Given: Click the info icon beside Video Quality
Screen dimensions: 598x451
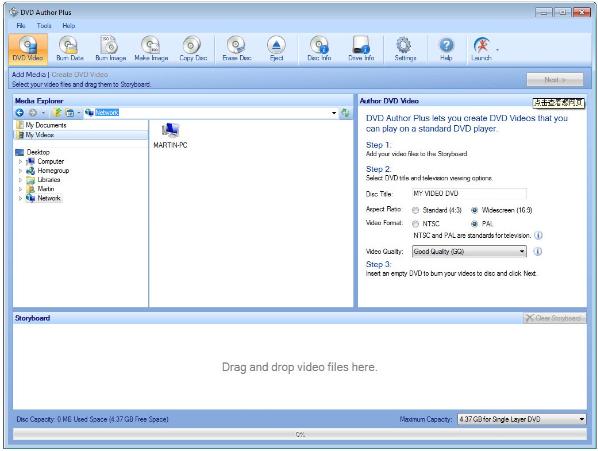Looking at the screenshot, I should tap(537, 251).
